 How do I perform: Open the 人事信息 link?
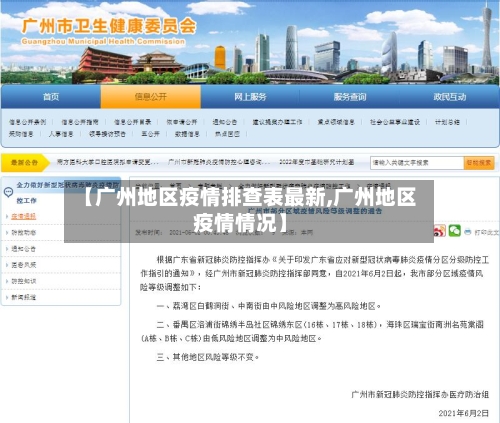tap(61, 134)
